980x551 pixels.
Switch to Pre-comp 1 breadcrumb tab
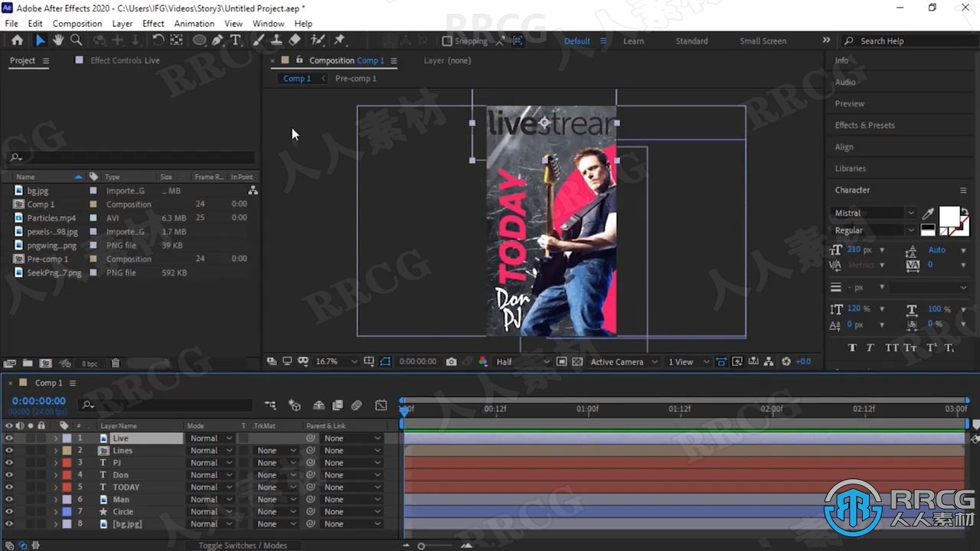click(355, 78)
